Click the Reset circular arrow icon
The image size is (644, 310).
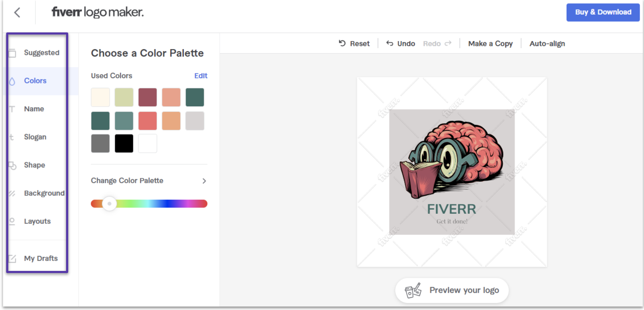point(342,43)
